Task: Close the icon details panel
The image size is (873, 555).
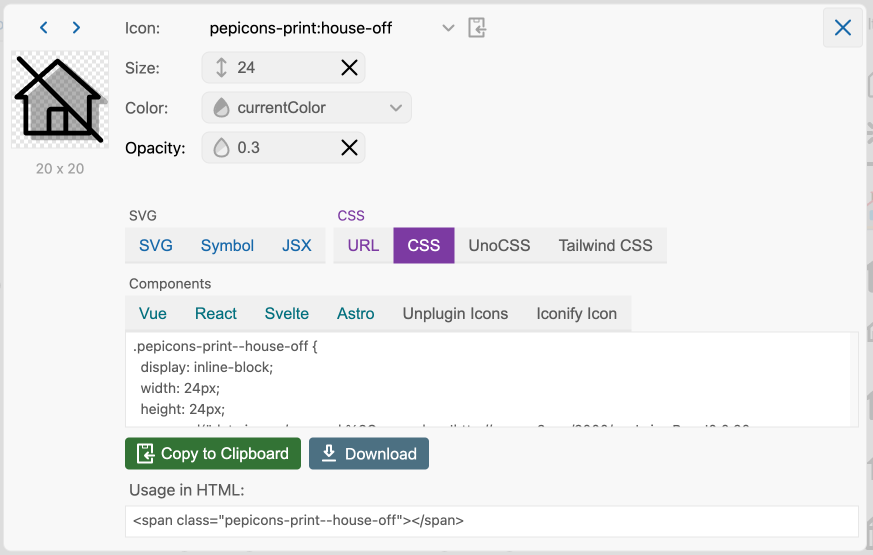Action: coord(842,28)
